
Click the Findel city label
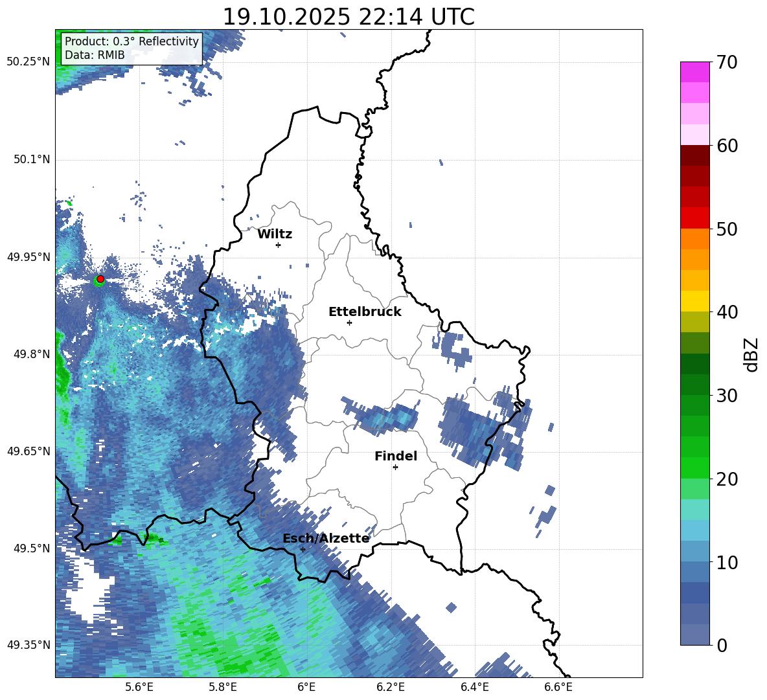[396, 457]
